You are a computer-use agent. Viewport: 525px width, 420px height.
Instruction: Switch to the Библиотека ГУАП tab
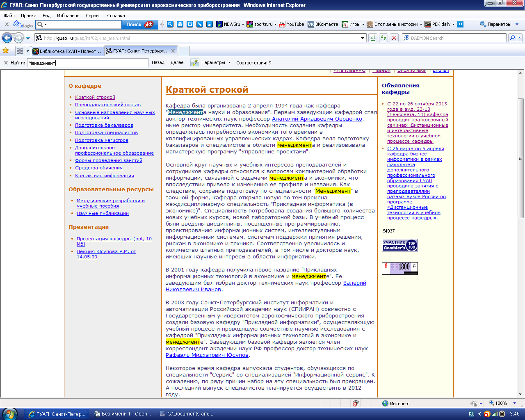(x=68, y=51)
